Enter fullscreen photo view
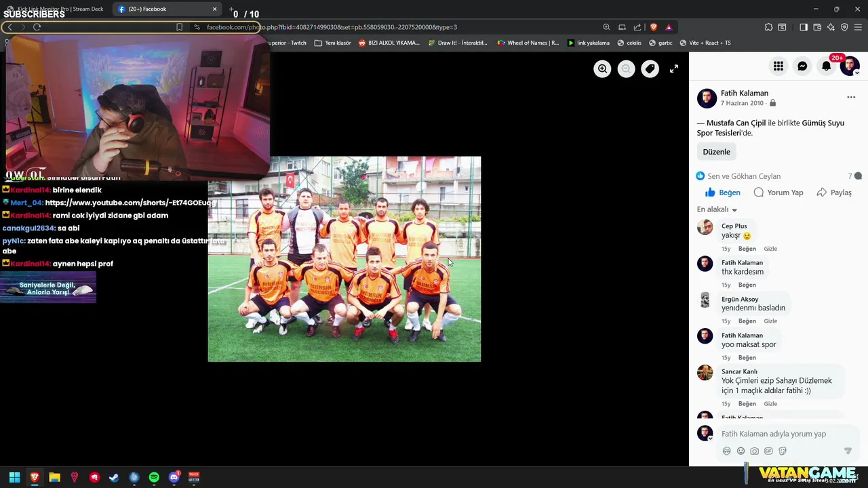Screen dimensions: 868x488 (674, 68)
